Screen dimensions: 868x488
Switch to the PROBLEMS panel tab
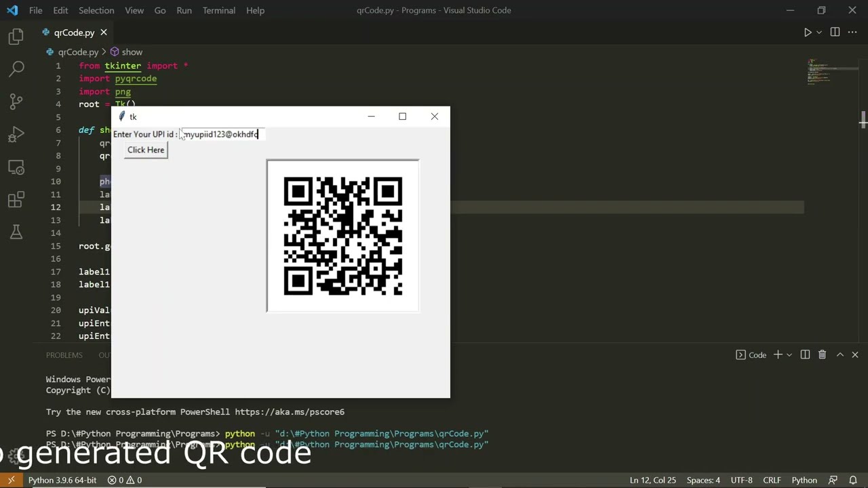[64, 355]
